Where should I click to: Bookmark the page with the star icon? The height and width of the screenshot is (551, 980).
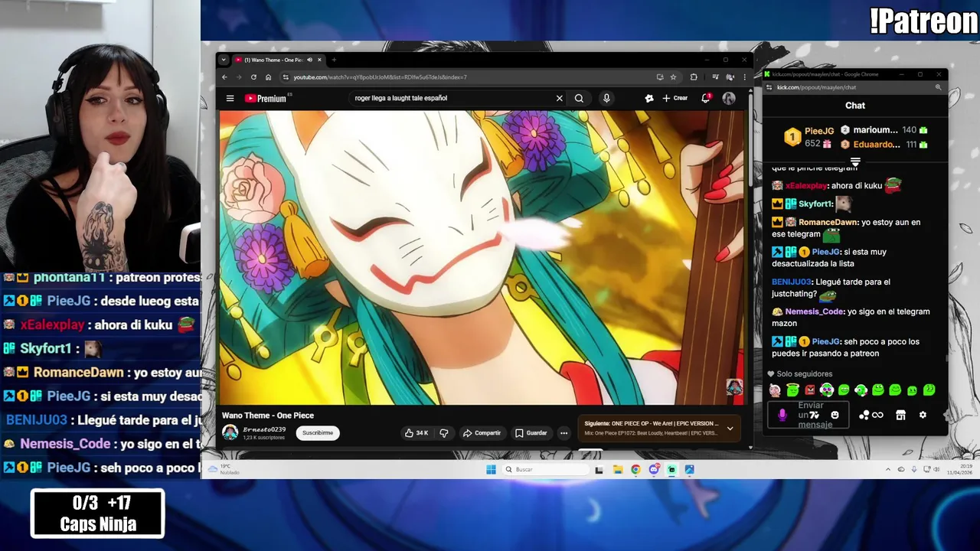click(x=673, y=77)
